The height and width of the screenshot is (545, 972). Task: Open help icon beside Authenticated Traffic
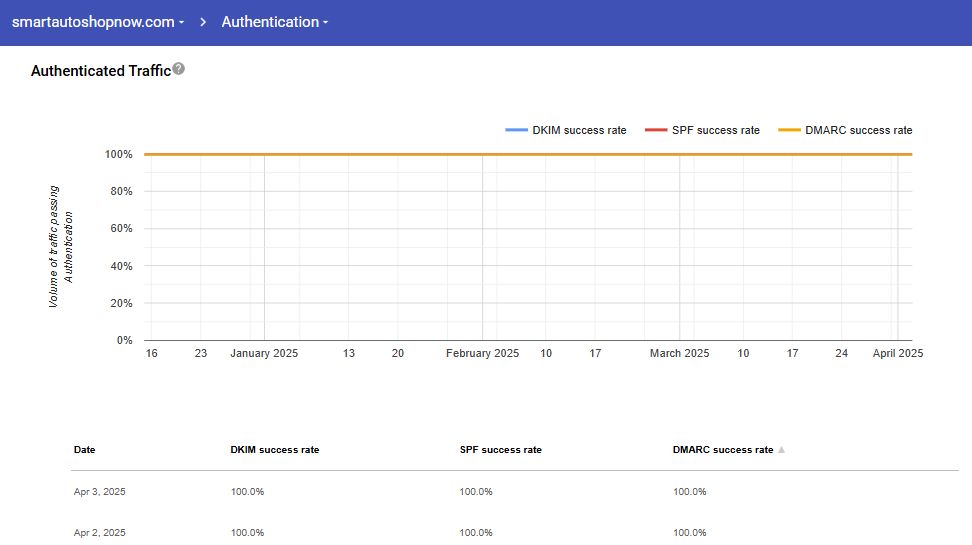[x=178, y=69]
